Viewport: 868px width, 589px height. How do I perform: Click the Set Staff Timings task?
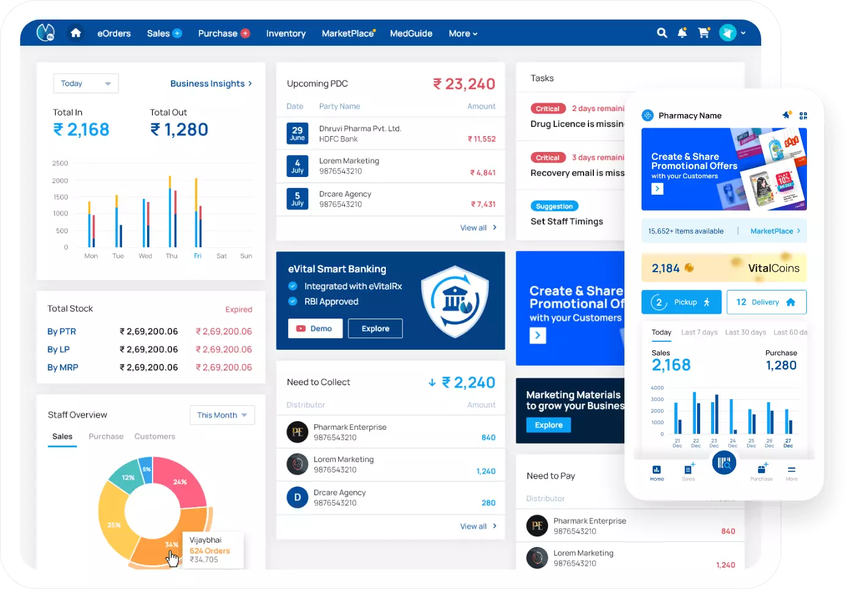coord(566,222)
